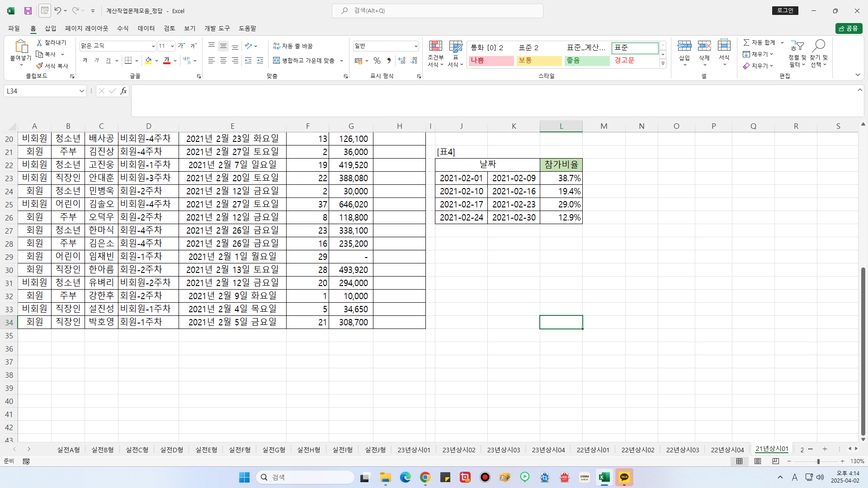868x488 pixels.
Task: Open the number format (일반) dropdown
Action: coord(415,46)
